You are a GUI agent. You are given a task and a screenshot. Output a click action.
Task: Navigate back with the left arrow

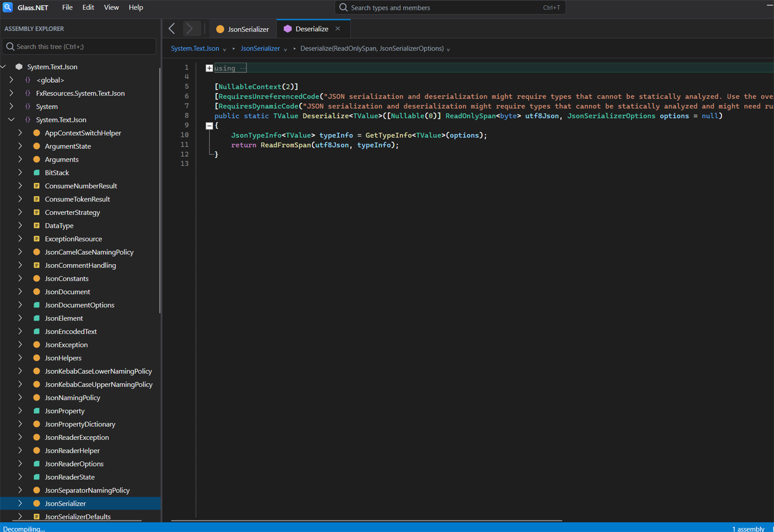172,29
